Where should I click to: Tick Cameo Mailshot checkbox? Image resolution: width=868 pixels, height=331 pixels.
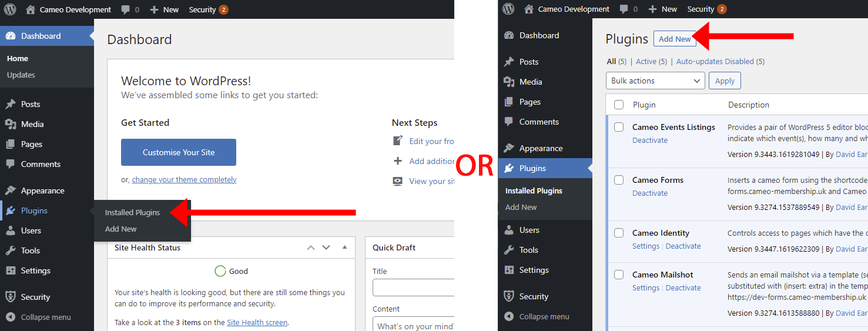[619, 275]
